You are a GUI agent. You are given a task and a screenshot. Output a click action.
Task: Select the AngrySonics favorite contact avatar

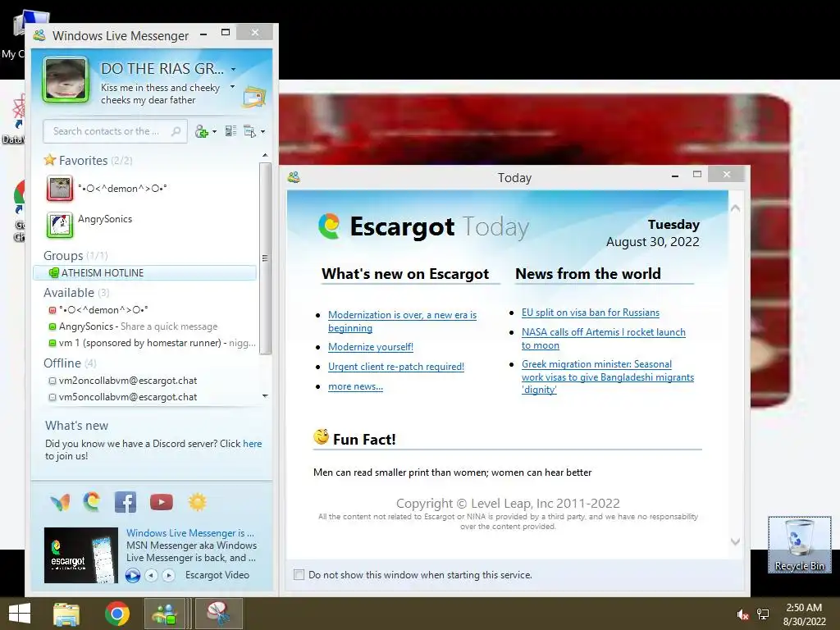tap(59, 225)
